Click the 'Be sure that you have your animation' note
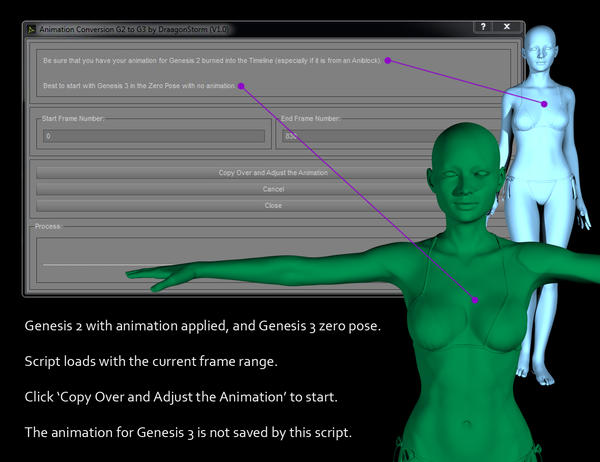The image size is (600, 462). pyautogui.click(x=212, y=60)
